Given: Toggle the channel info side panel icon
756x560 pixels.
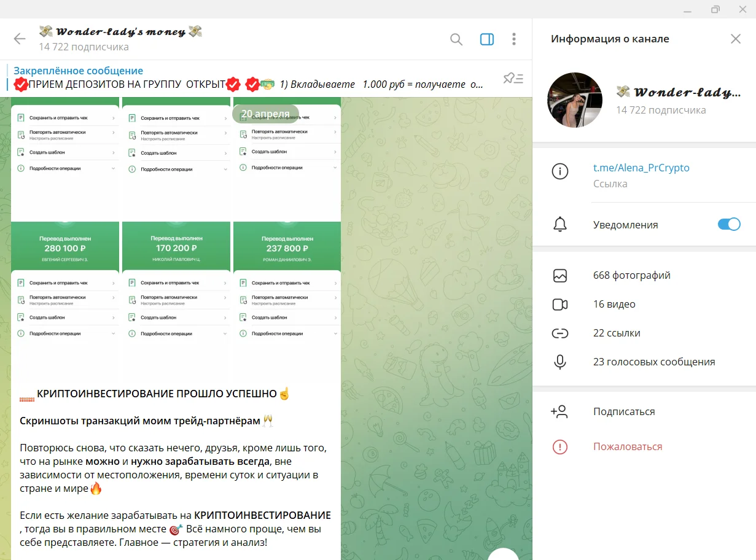Looking at the screenshot, I should (486, 39).
